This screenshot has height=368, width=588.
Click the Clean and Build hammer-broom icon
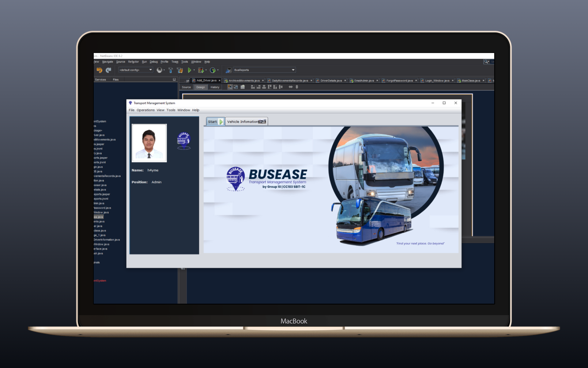[180, 70]
